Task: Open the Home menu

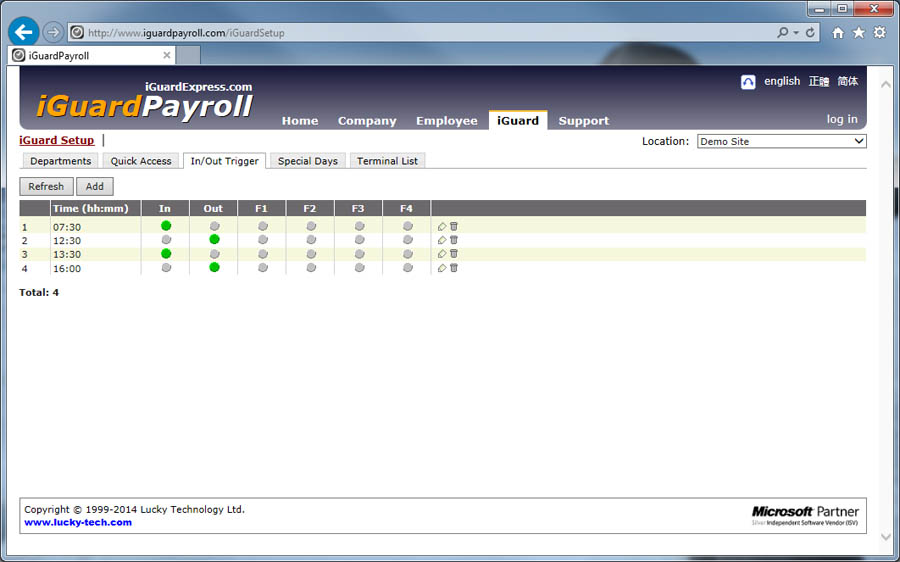Action: pyautogui.click(x=300, y=121)
